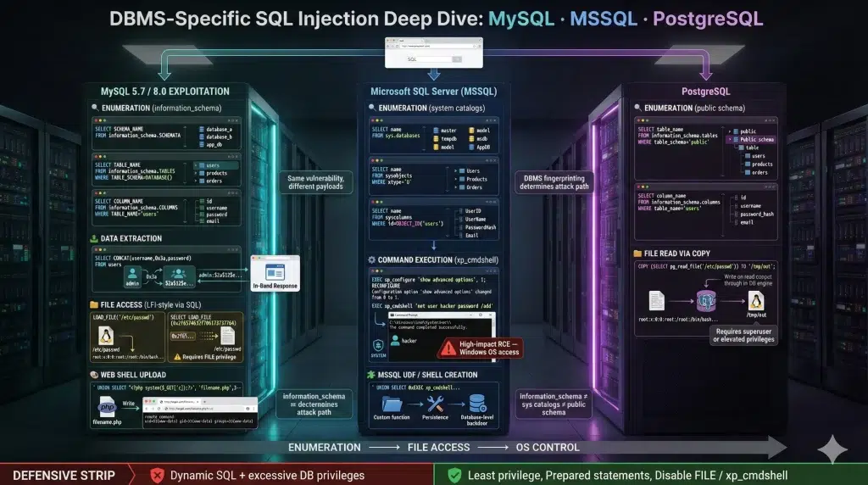868x485 pixels.
Task: Select the tempdb database in MSSQL list
Action: click(x=445, y=139)
